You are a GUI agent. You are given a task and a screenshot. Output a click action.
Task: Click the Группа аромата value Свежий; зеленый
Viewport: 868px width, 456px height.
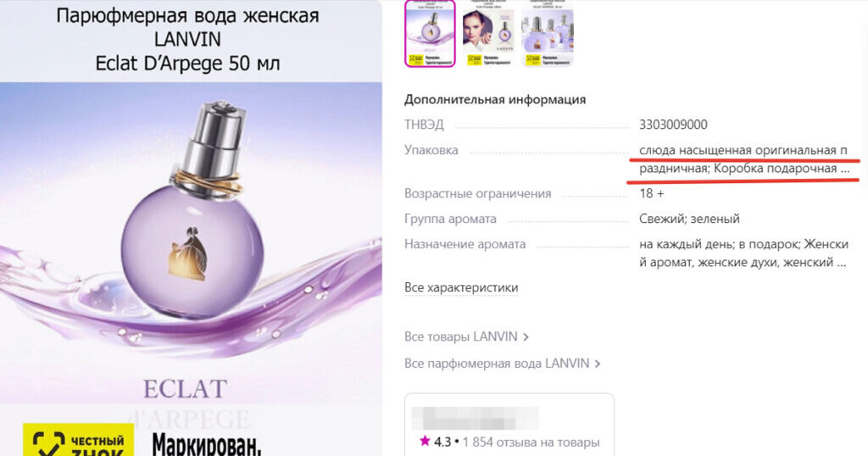689,219
